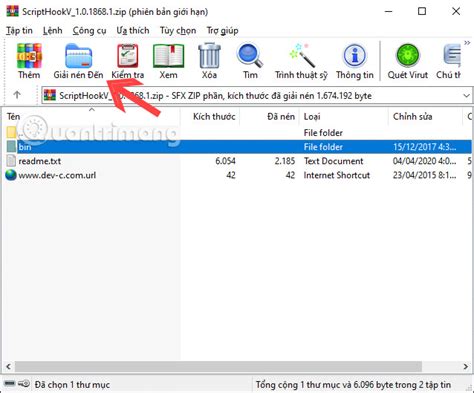The height and width of the screenshot is (393, 474).
Task: Sort by the Loại column header
Action: pyautogui.click(x=312, y=117)
